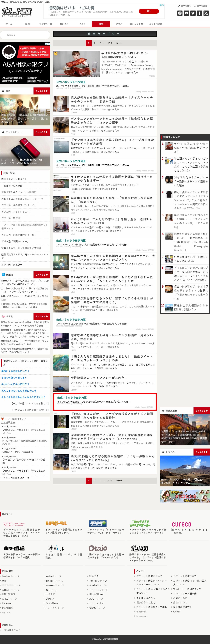Open the livedoorニュース footer link
Viewport: 210px width, 644px height.
click(11, 576)
